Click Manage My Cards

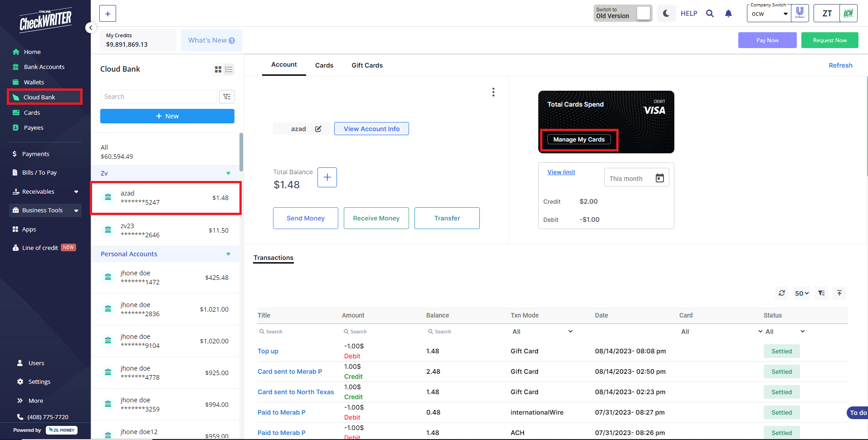(579, 139)
